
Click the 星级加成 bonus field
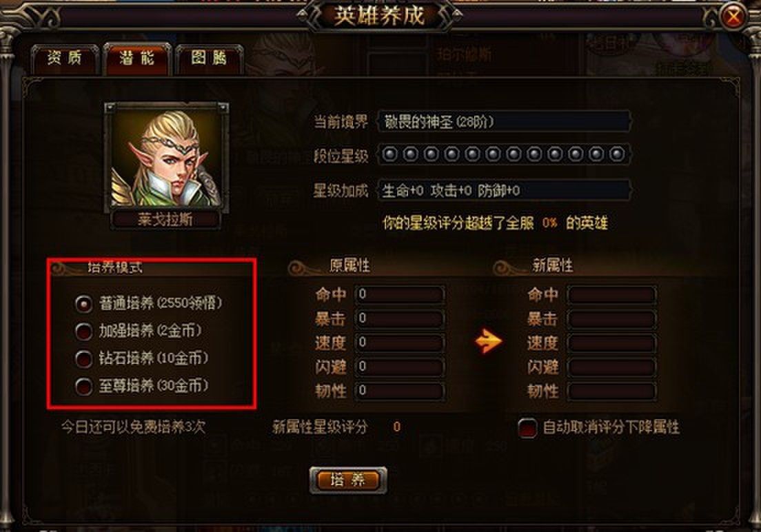click(505, 190)
